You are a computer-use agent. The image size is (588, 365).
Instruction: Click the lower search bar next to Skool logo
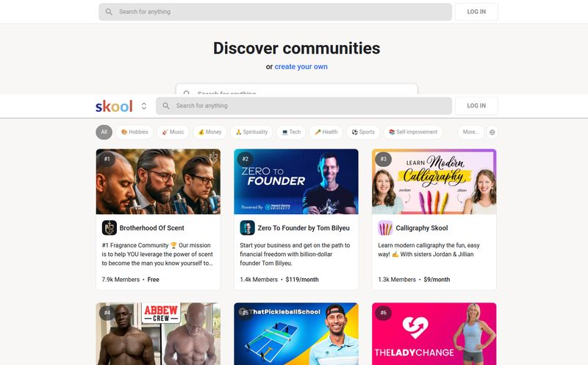click(304, 106)
